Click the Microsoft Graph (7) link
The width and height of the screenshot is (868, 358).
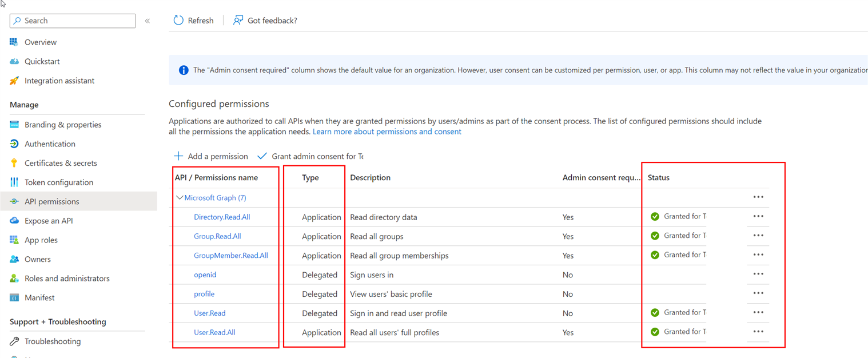click(x=215, y=198)
